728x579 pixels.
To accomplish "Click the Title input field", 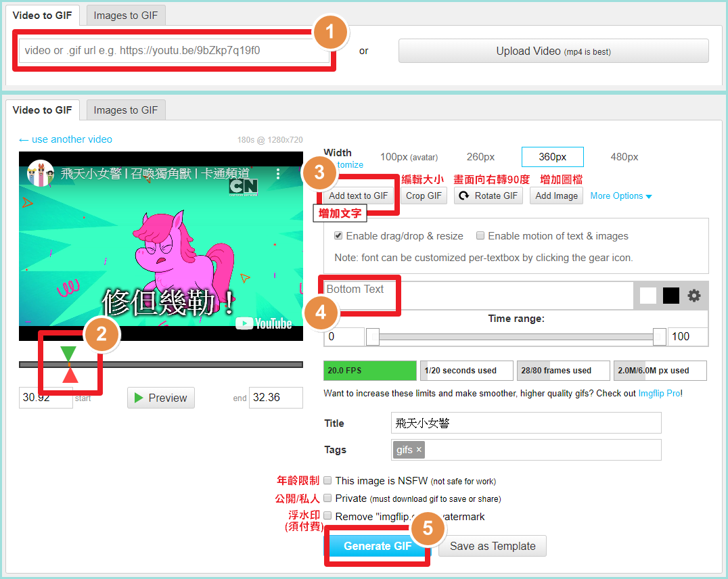I will pyautogui.click(x=526, y=423).
